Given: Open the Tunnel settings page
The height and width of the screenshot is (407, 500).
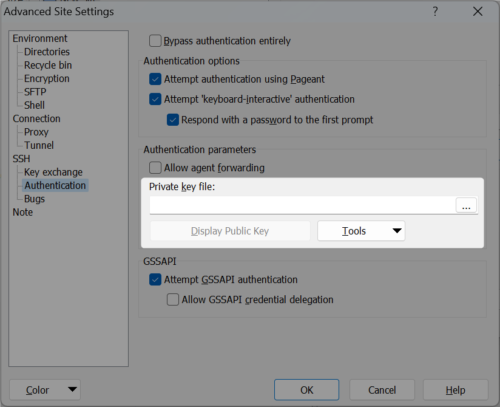Looking at the screenshot, I should [39, 145].
